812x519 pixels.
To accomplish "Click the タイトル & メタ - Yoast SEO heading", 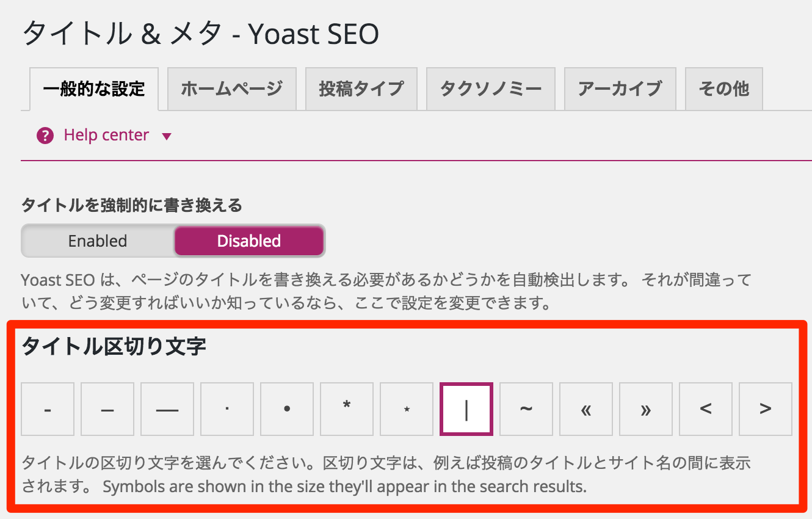I will (x=200, y=34).
